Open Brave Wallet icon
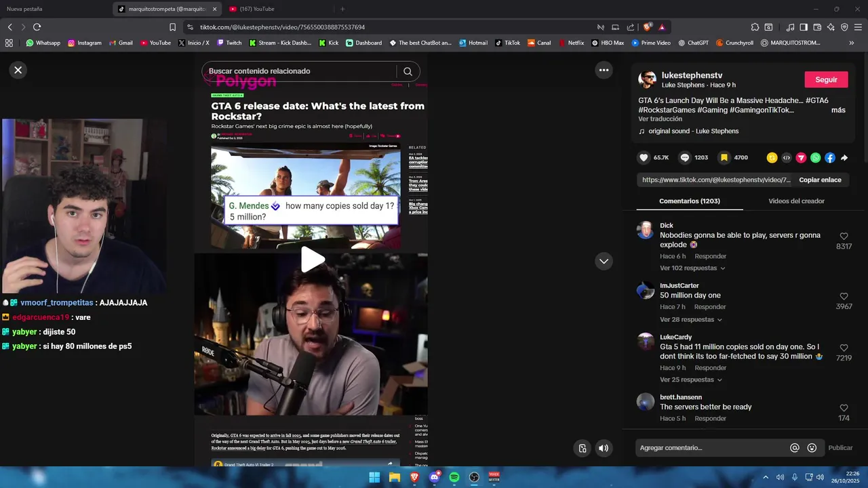Screen dimensions: 868x488 pyautogui.click(x=817, y=27)
